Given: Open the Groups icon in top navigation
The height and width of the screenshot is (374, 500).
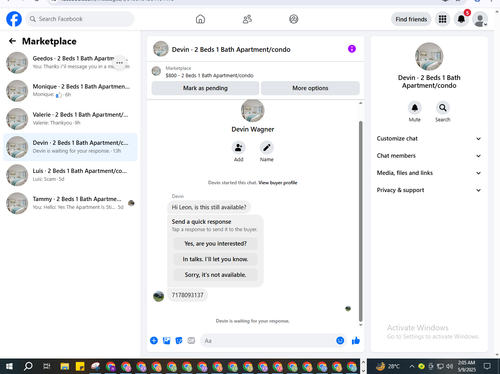Looking at the screenshot, I should click(x=293, y=19).
